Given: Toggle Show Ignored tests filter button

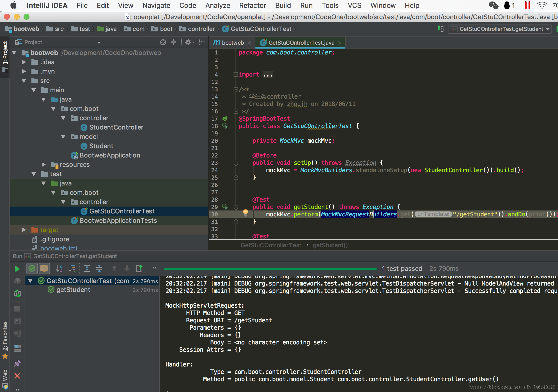Looking at the screenshot, I should pyautogui.click(x=44, y=269).
